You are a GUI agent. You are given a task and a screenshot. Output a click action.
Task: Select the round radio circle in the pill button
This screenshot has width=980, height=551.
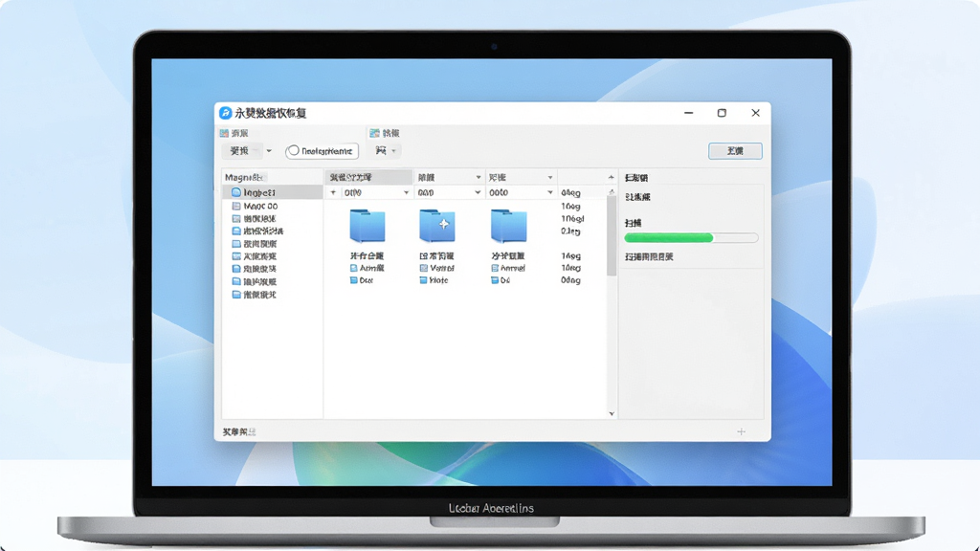pyautogui.click(x=294, y=150)
